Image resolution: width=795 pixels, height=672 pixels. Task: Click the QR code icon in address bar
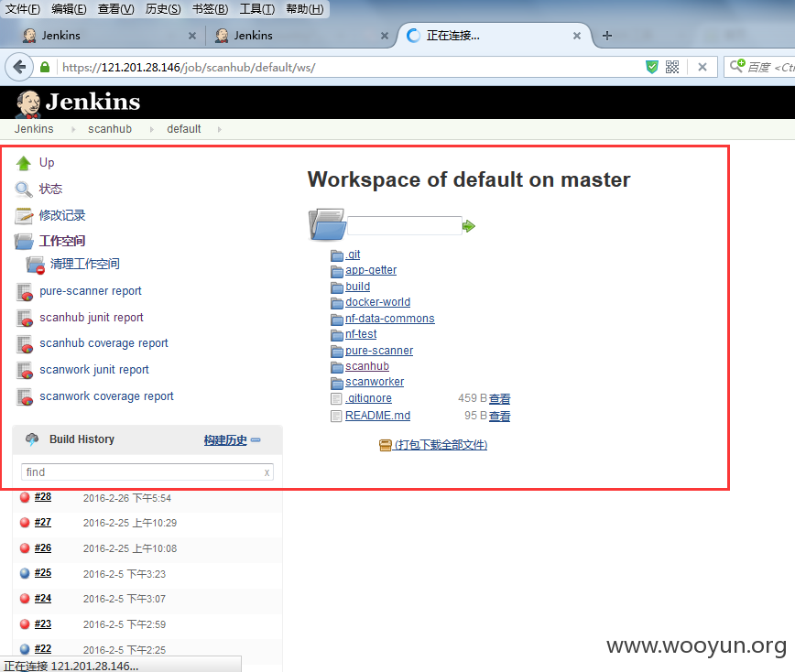[672, 67]
